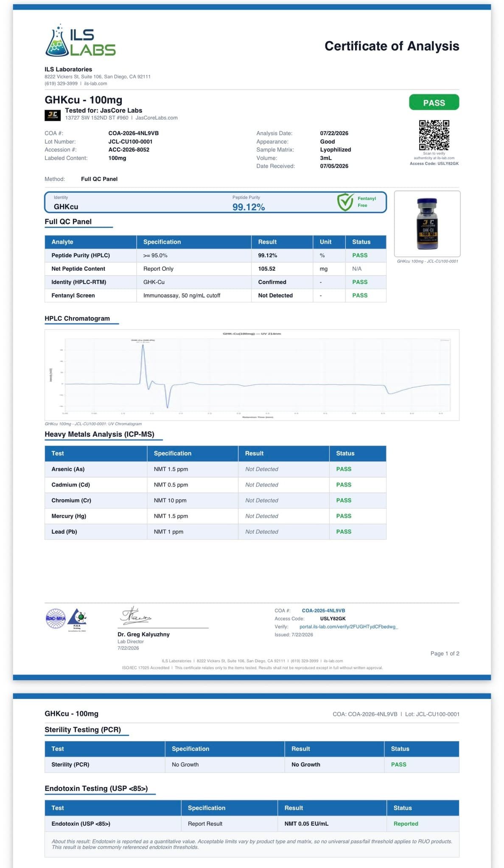Click Endotoxin result NMT 0.05 EU/mL
This screenshot has width=504, height=868.
(x=306, y=824)
